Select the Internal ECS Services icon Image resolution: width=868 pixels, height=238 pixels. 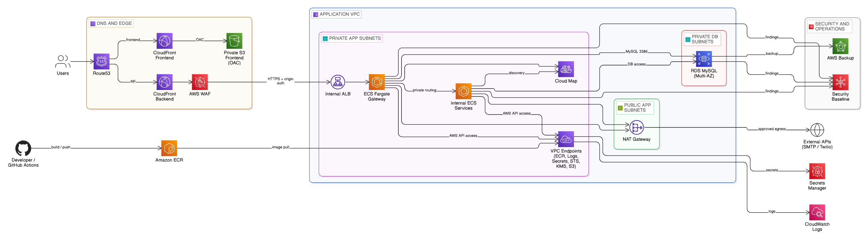point(463,91)
